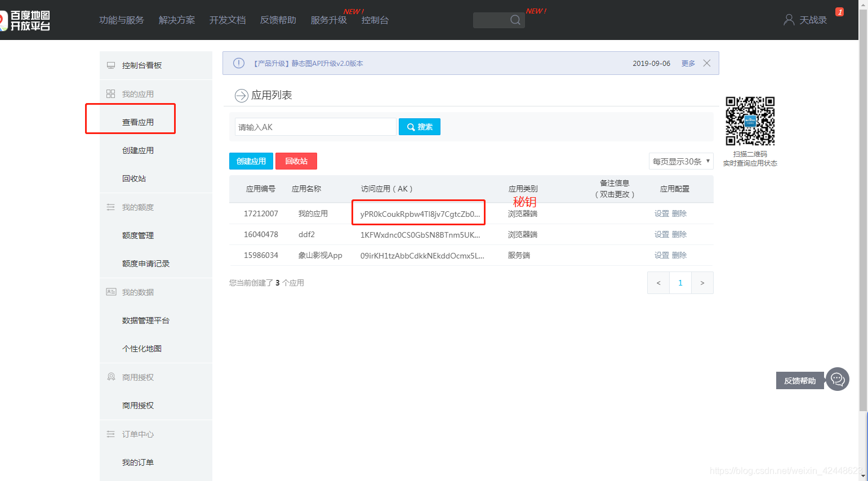Click the top bar search box
This screenshot has width=868, height=481.
499,20
